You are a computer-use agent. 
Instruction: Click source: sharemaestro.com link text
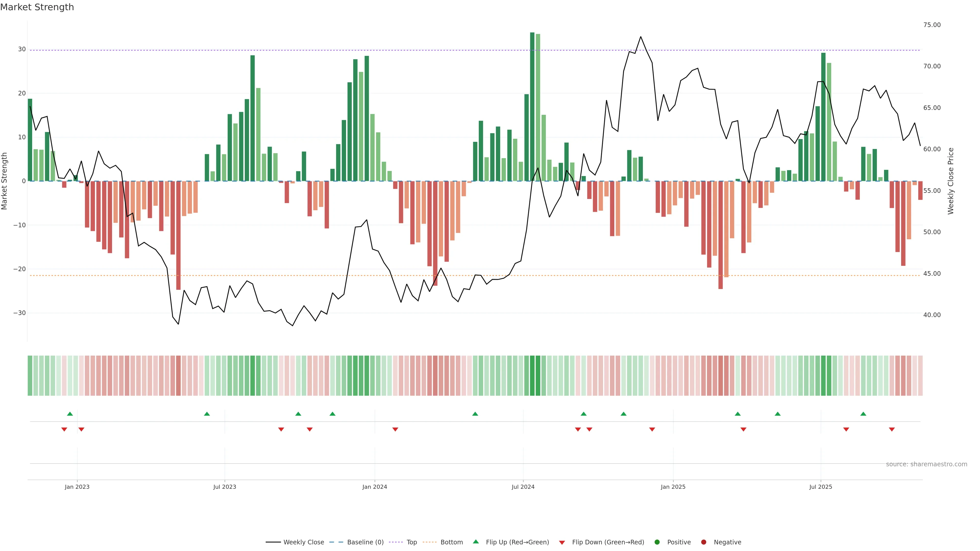point(926,464)
